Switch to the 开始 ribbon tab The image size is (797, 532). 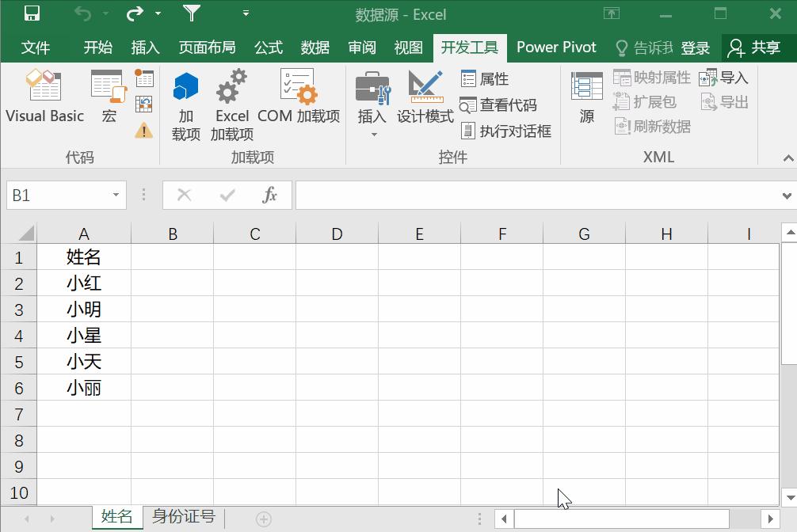click(x=97, y=47)
